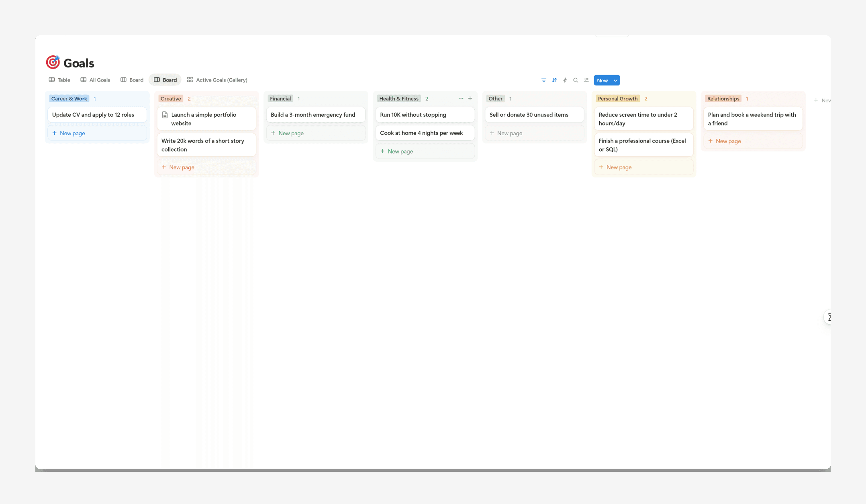Add New page under Career & Work
Image resolution: width=866 pixels, height=504 pixels.
[x=72, y=133]
